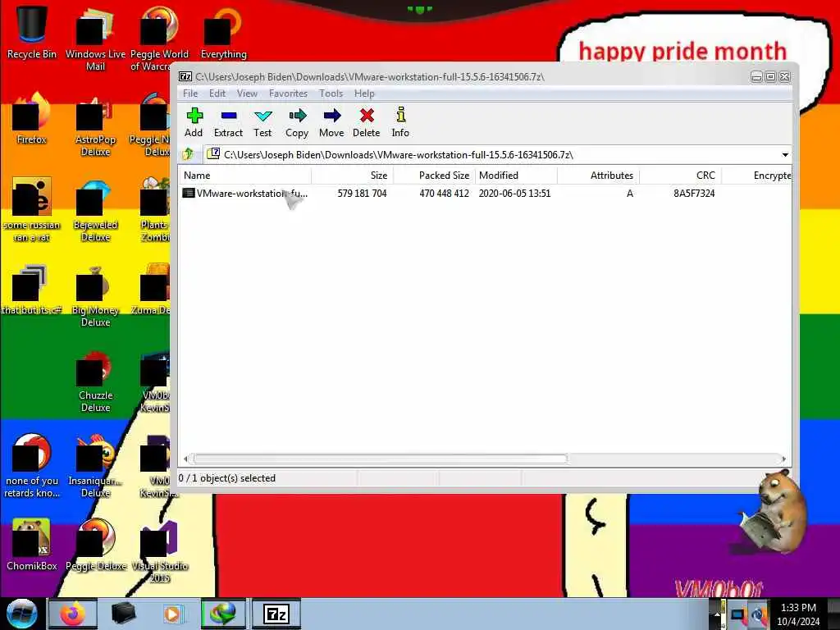Sort by Name column header
The height and width of the screenshot is (630, 840).
245,176
